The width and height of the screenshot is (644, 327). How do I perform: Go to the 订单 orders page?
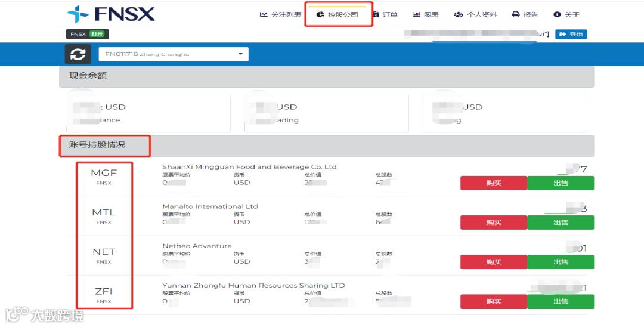coord(385,14)
